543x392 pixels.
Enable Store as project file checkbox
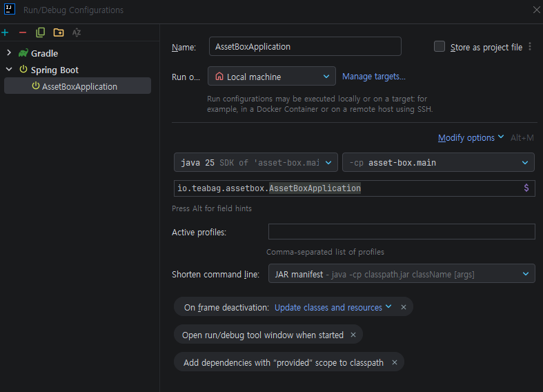point(440,46)
